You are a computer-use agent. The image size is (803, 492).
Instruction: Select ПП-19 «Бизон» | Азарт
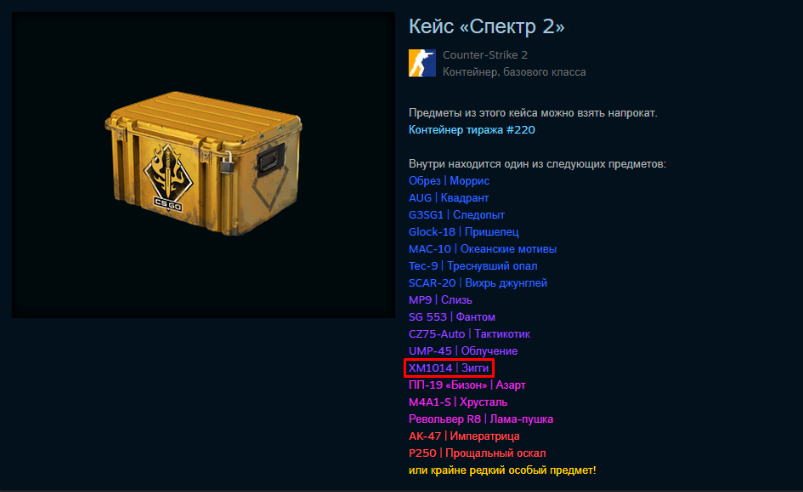[467, 385]
